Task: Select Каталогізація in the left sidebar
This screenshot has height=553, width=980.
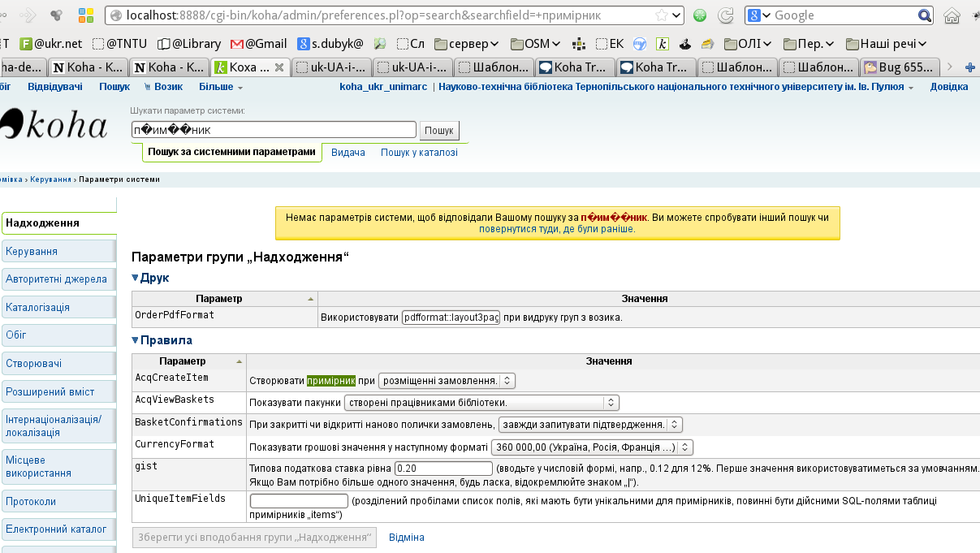Action: pos(38,308)
